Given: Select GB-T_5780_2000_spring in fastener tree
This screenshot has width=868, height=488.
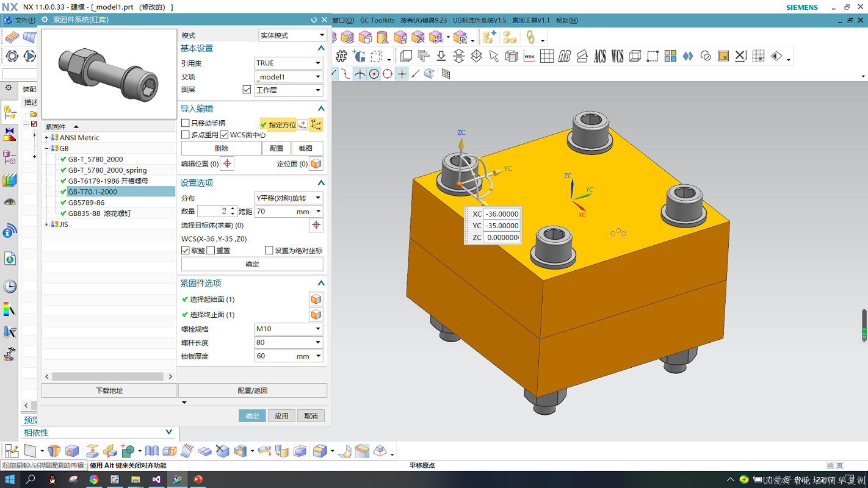Looking at the screenshot, I should pyautogui.click(x=107, y=170).
